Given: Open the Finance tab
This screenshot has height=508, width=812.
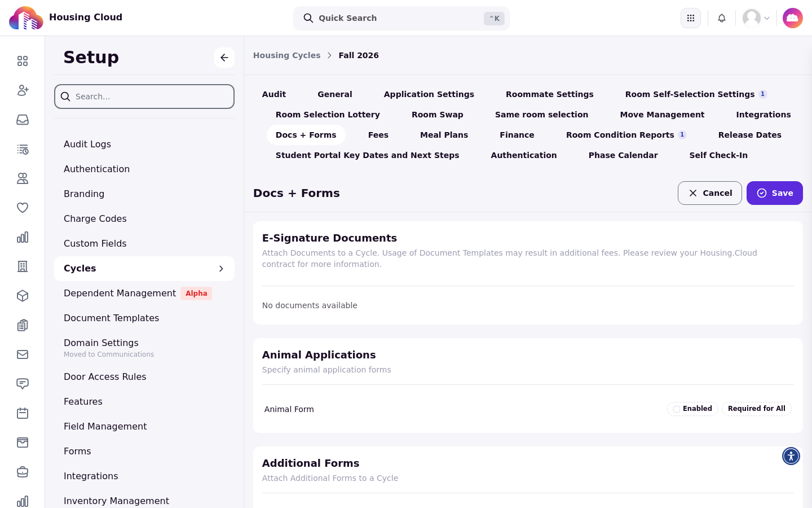Looking at the screenshot, I should 517,135.
